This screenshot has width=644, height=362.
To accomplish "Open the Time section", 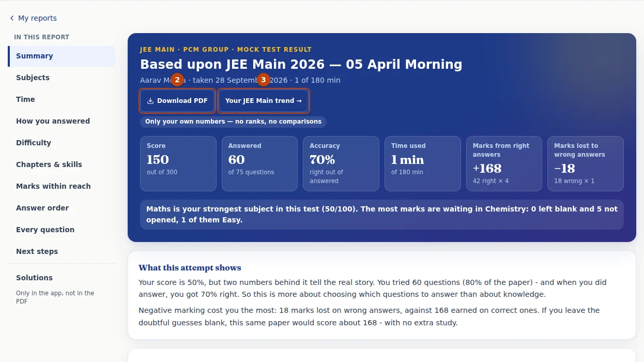I will point(62,99).
